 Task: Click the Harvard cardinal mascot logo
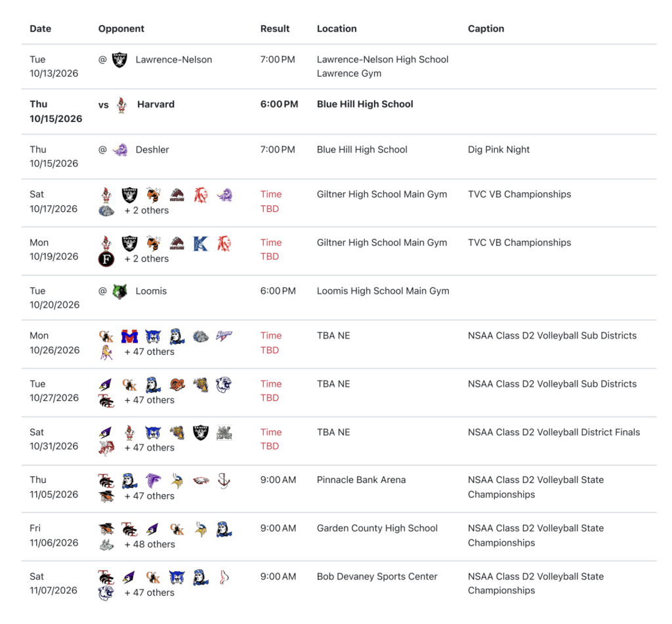[121, 105]
